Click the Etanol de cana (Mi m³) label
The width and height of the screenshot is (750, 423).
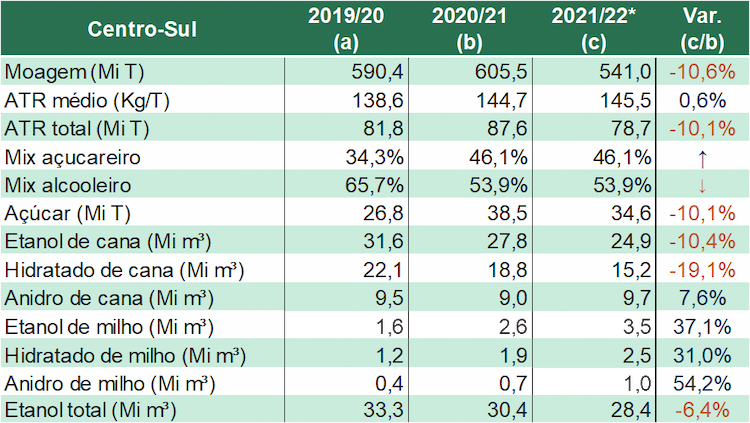coord(108,242)
